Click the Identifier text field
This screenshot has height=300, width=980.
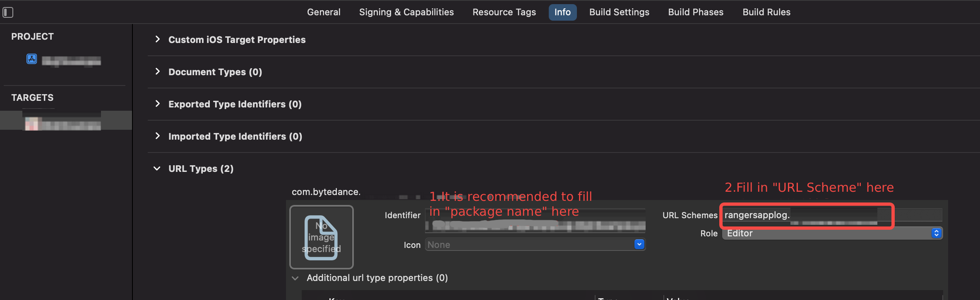pos(535,220)
